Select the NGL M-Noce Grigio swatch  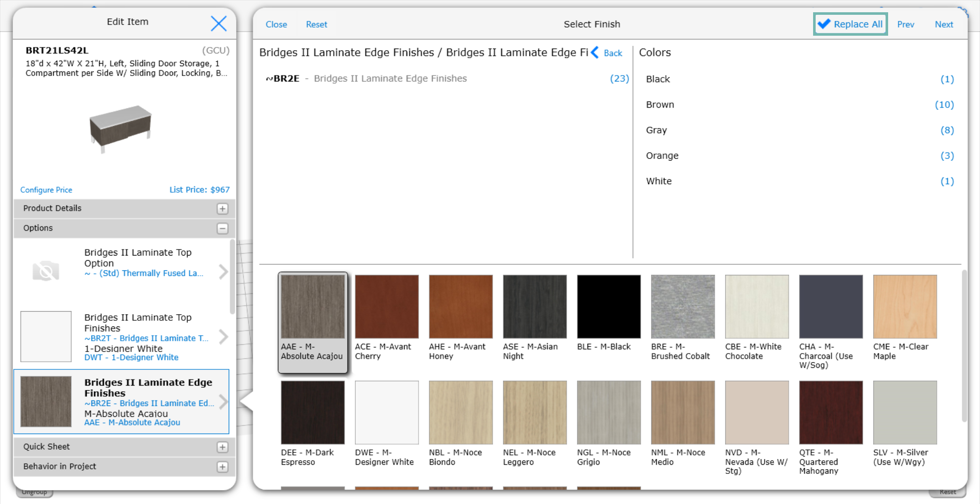tap(609, 413)
